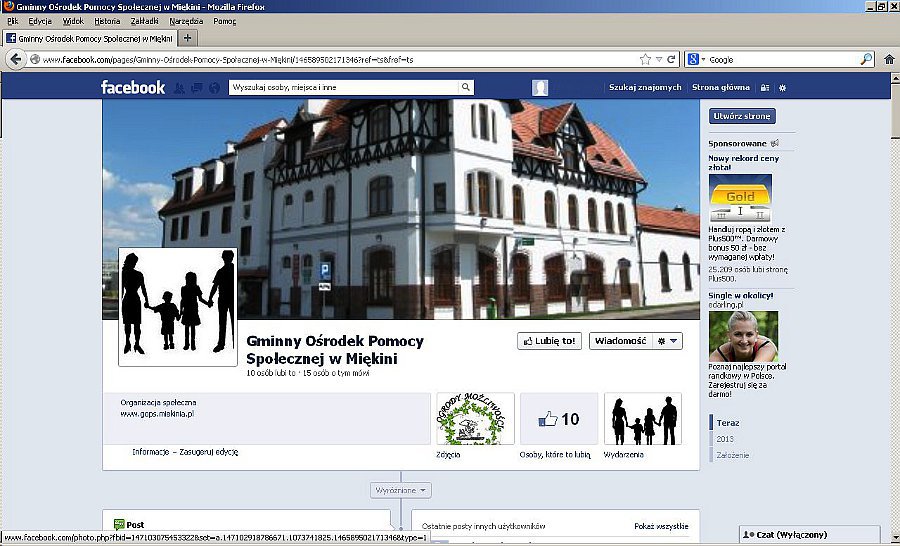
Task: Open the Google search engine selector dropdown
Action: coord(696,60)
